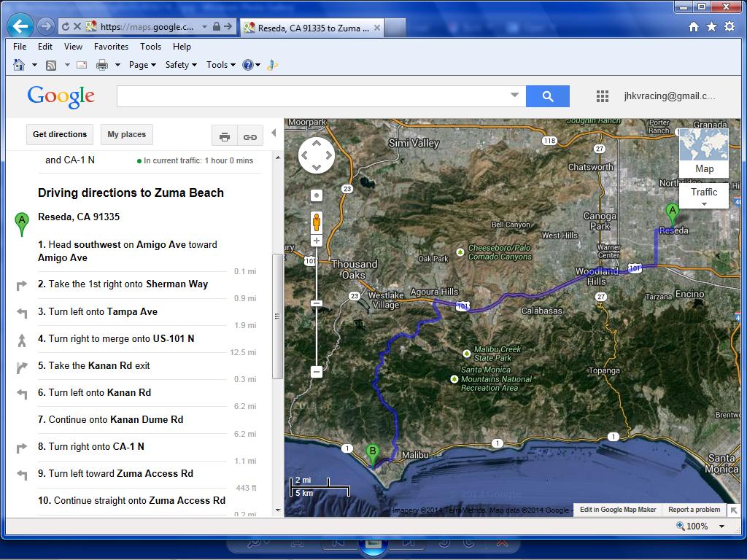Open the Home icon dropdown arrow
This screenshot has height=560, width=747.
[x=34, y=65]
